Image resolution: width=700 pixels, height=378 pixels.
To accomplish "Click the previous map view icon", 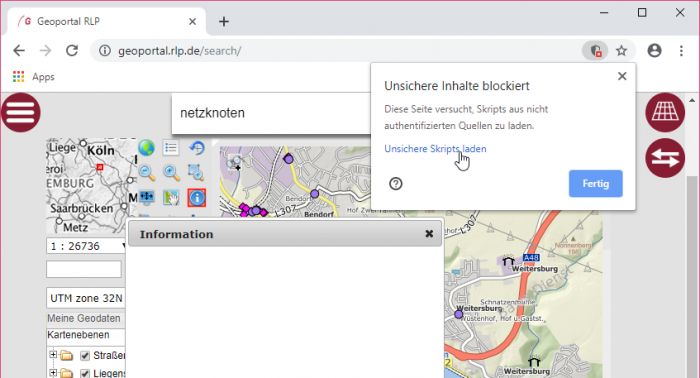I will pyautogui.click(x=196, y=148).
